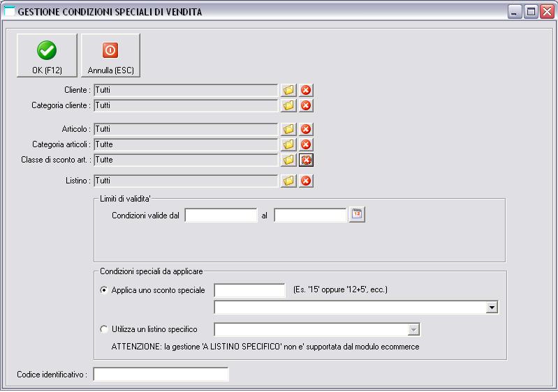Select 'Utilizza un listino specifico' radio button
The height and width of the screenshot is (392, 558).
[104, 329]
